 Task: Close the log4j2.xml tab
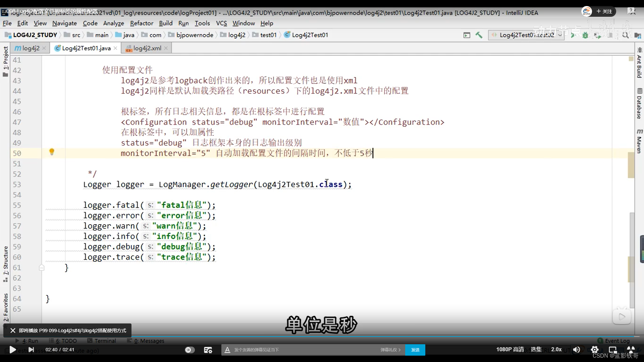(x=166, y=48)
